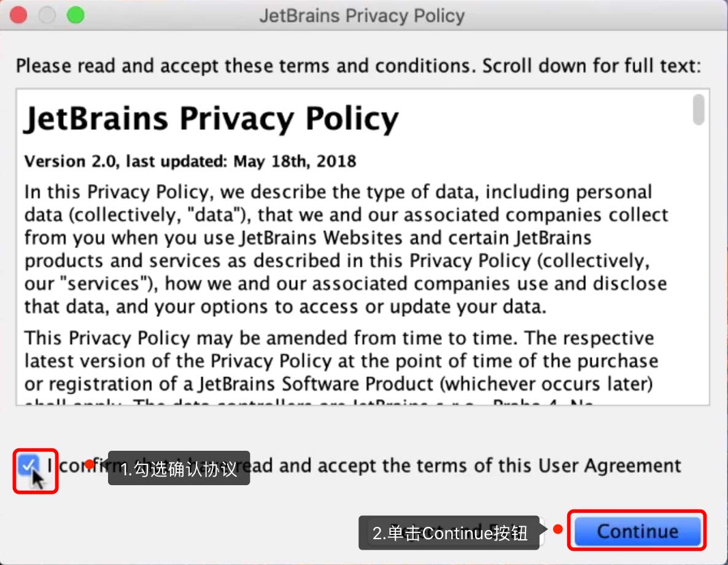728x565 pixels.
Task: Click the red dot beside the Continue button
Action: pos(558,529)
